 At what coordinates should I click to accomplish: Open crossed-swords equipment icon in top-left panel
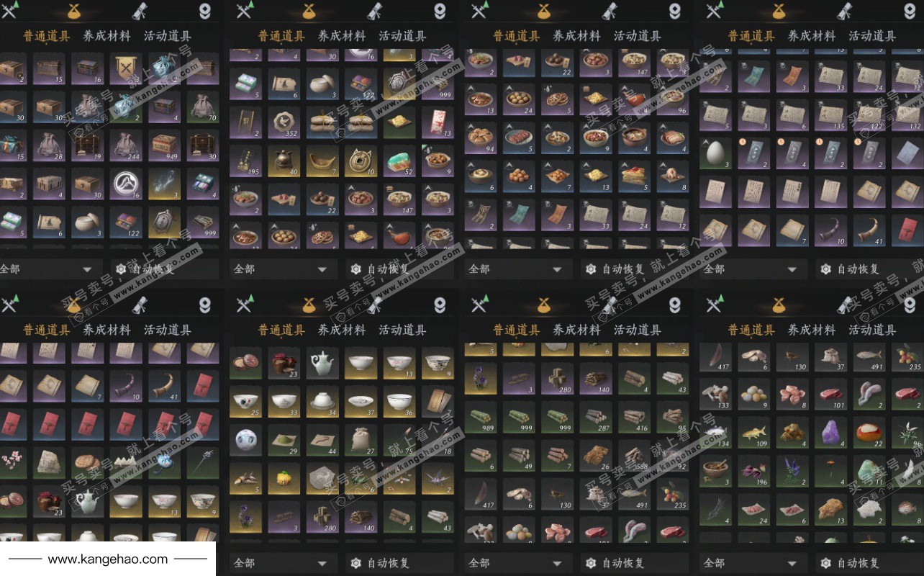point(9,9)
